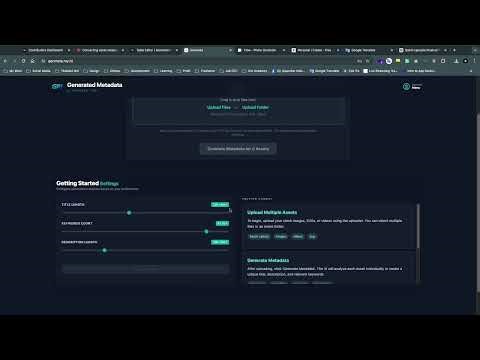The image size is (480, 360).
Task: Adjust the Keywords Count slider handle
Action: click(206, 231)
